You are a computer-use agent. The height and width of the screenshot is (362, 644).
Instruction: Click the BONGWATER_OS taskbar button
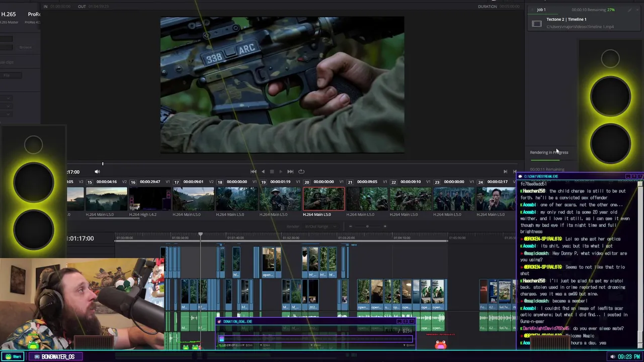(56, 356)
